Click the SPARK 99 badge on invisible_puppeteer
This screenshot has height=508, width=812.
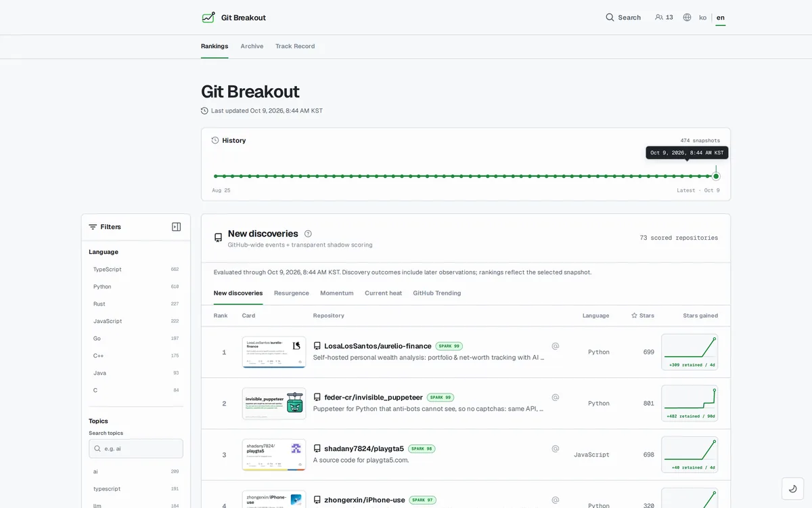click(441, 398)
